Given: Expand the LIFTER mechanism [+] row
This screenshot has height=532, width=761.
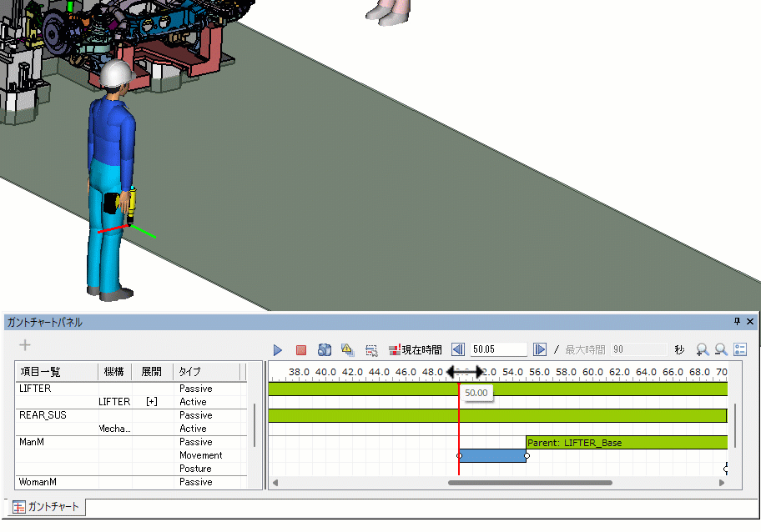Looking at the screenshot, I should click(151, 402).
